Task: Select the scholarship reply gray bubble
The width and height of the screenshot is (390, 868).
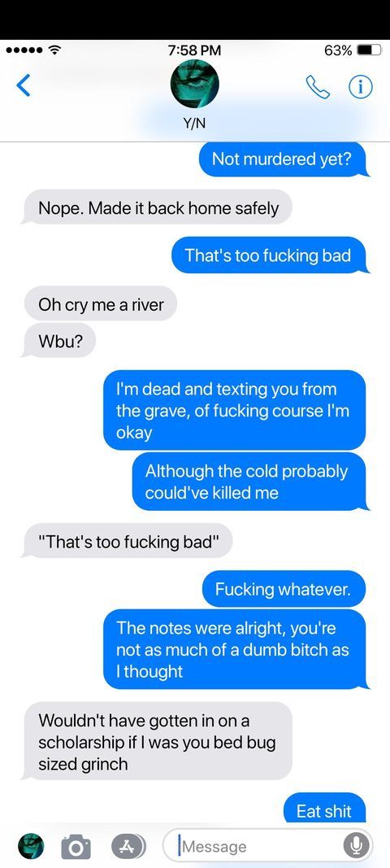Action: tap(157, 742)
